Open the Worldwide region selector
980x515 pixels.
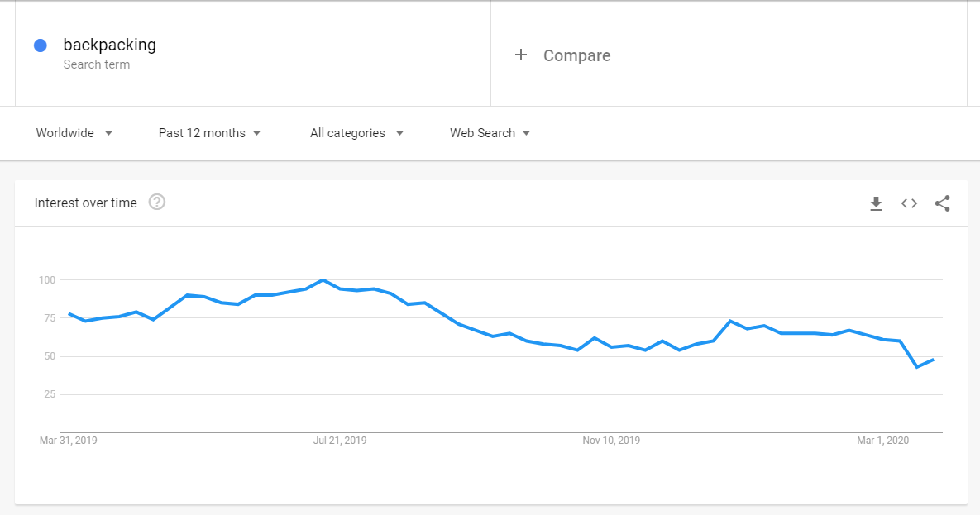click(x=66, y=132)
